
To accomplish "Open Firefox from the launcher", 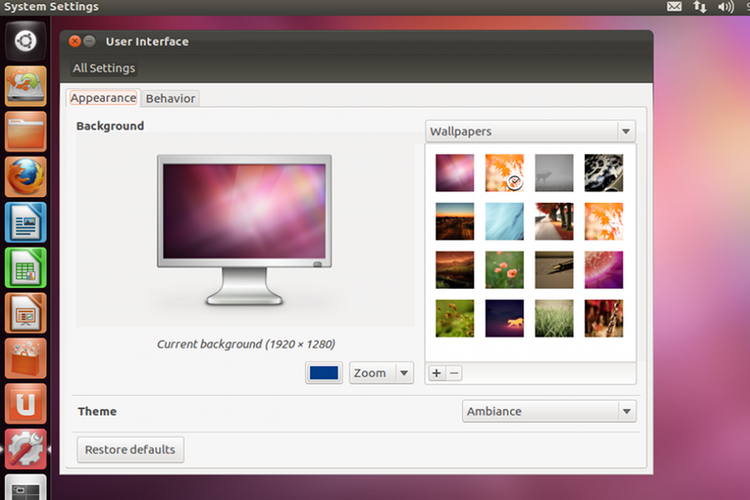I will (x=26, y=177).
